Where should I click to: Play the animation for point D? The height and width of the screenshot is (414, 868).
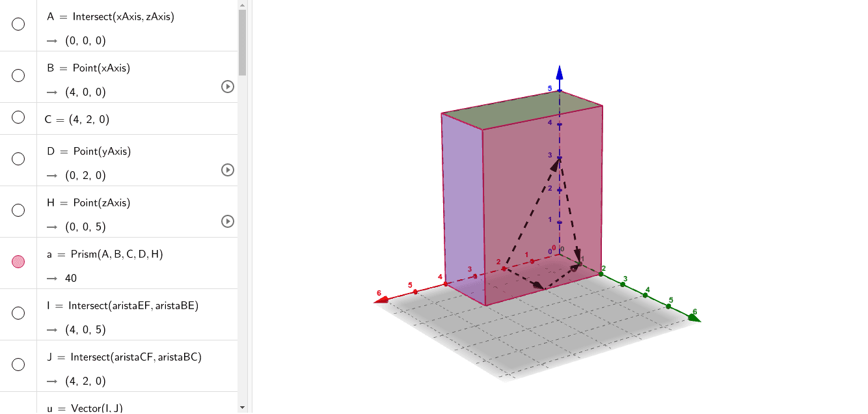pyautogui.click(x=227, y=170)
